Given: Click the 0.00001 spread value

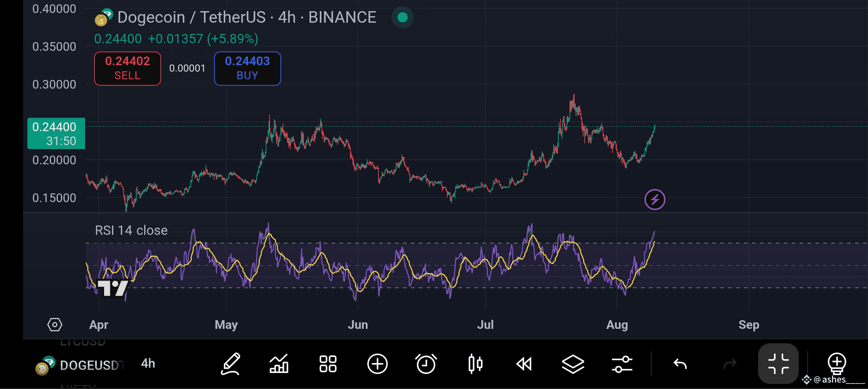Looking at the screenshot, I should [187, 68].
